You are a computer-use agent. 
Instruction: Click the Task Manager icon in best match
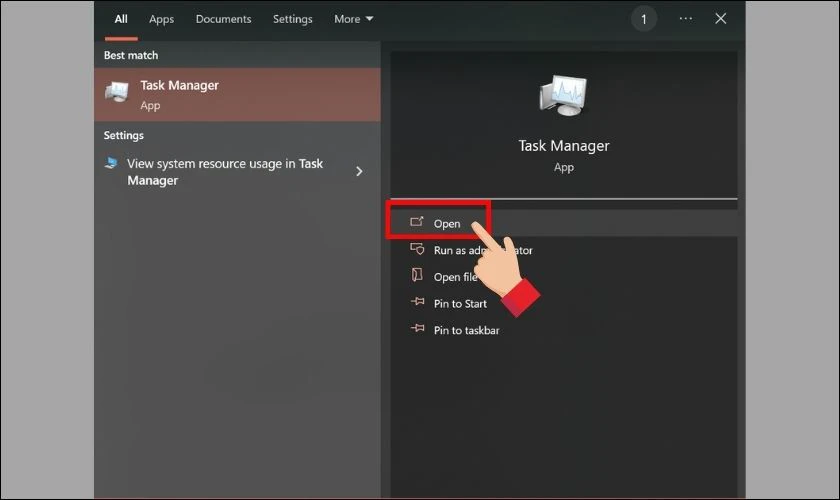(x=117, y=92)
